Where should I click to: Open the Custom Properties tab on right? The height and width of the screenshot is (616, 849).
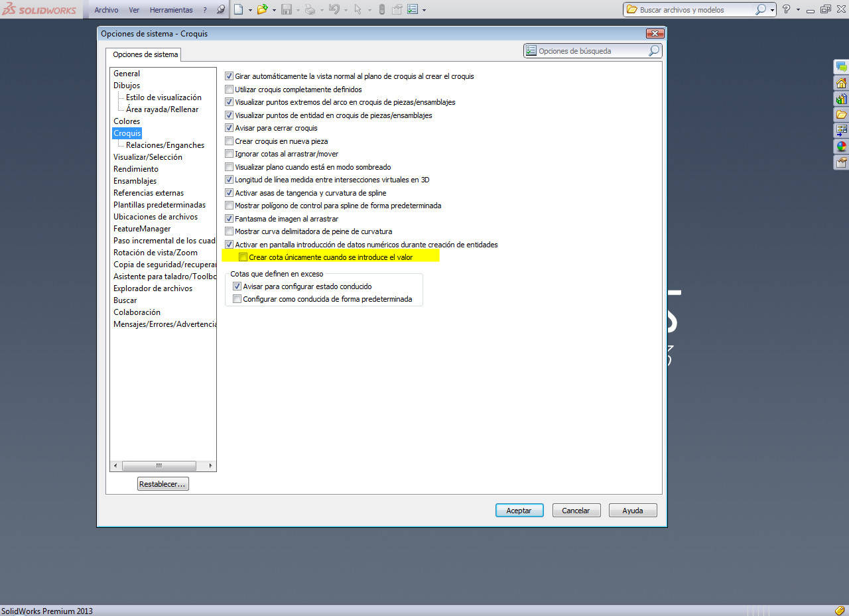click(x=841, y=162)
